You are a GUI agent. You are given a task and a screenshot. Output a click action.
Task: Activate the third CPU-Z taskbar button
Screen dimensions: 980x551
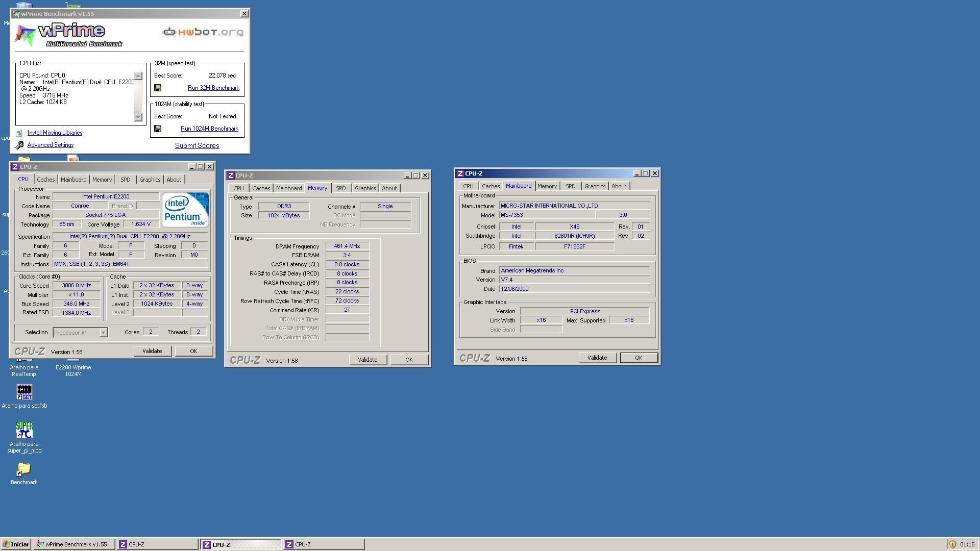[x=324, y=544]
